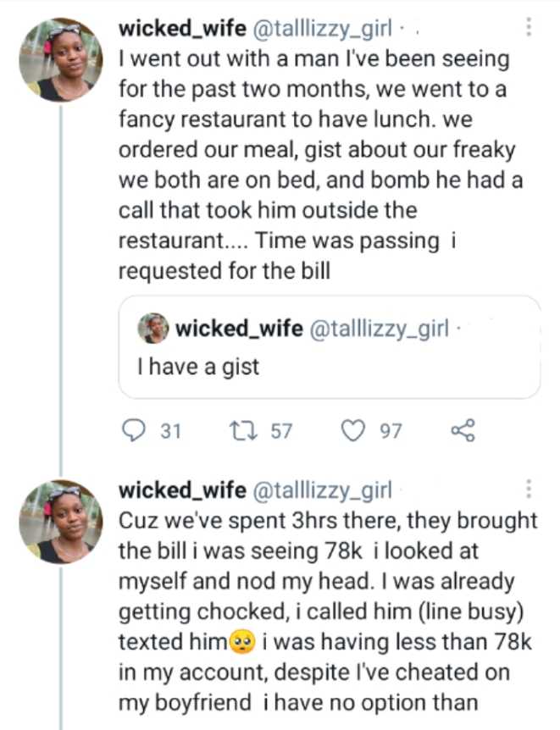The width and height of the screenshot is (560, 730).
Task: Tap the share icon under first tweet
Action: point(463,431)
